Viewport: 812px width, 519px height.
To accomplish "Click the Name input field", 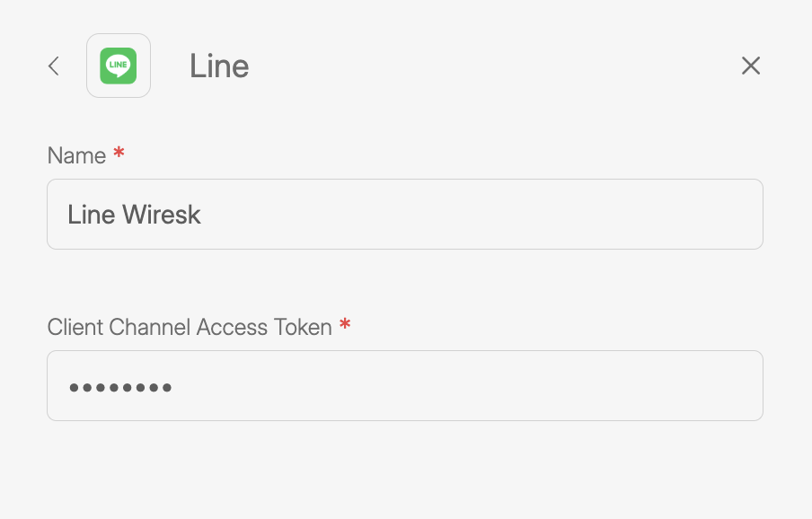I will click(404, 214).
